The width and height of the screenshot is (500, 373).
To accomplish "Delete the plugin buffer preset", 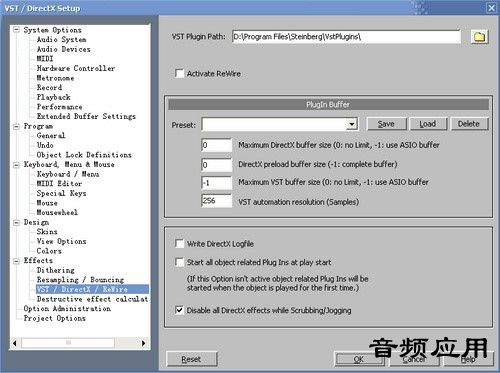I will [x=469, y=124].
